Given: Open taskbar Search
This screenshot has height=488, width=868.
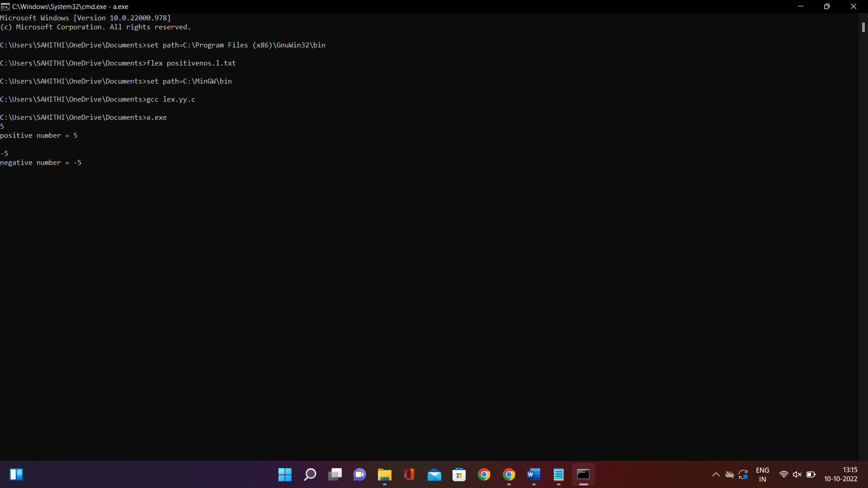Looking at the screenshot, I should [x=310, y=474].
